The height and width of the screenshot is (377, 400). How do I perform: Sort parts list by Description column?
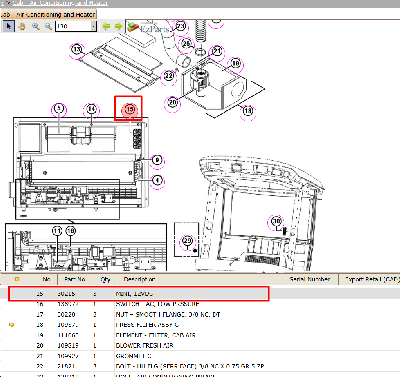coord(139,279)
